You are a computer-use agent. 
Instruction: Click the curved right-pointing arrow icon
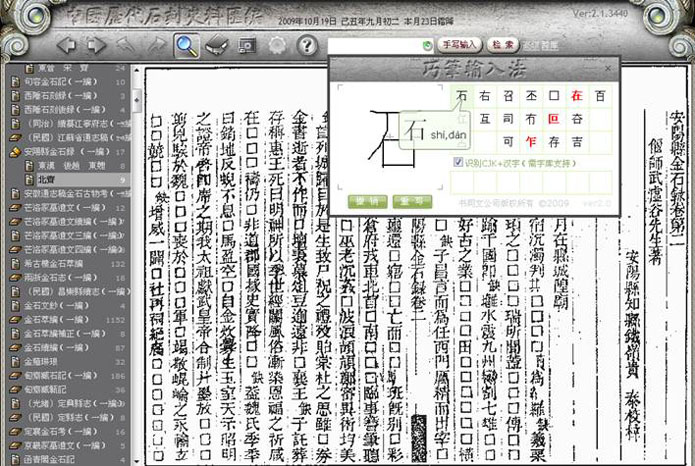(x=156, y=45)
